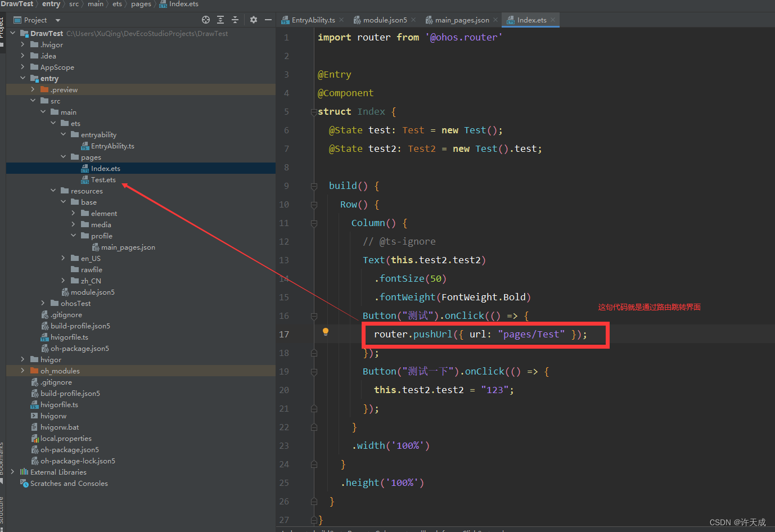Image resolution: width=775 pixels, height=532 pixels.
Task: Click the 'pages' breadcrumb item
Action: (141, 4)
